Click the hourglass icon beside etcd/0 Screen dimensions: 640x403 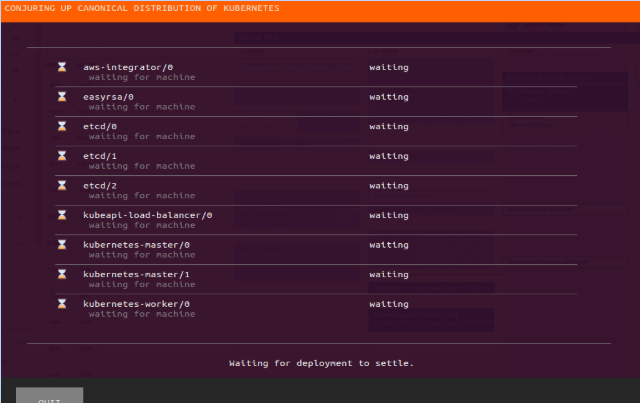pos(62,126)
